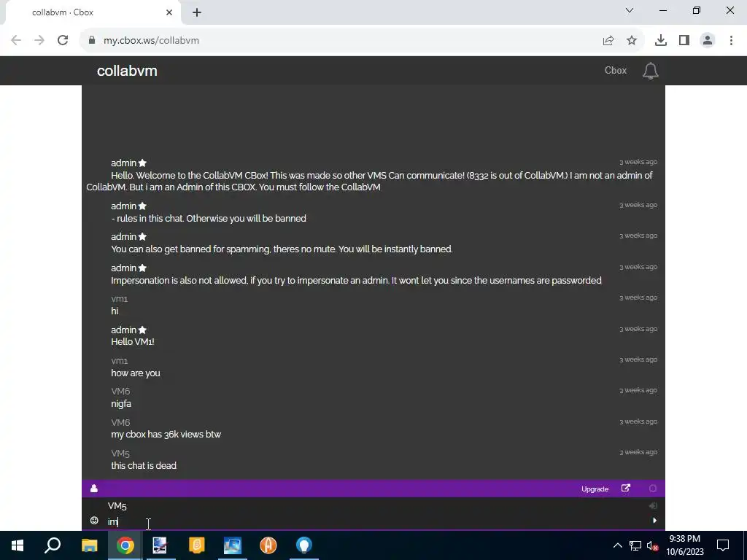Click the collabvm site title
The height and width of the screenshot is (560, 747).
click(127, 71)
